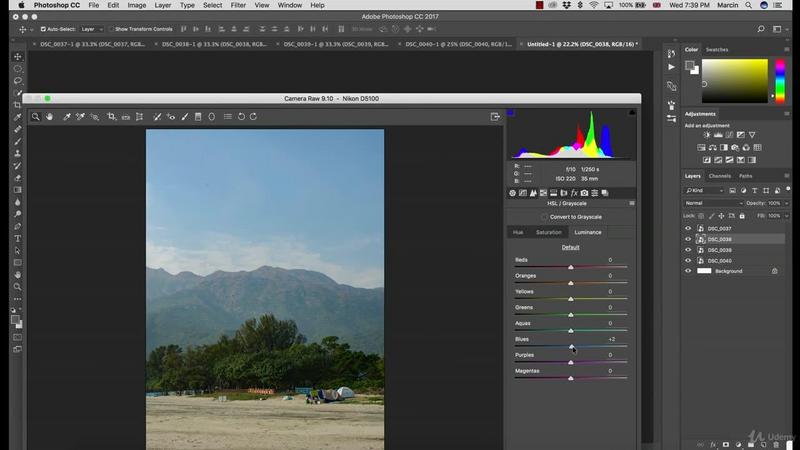Click the Reds luminance slider handle
The image size is (800, 450).
click(571, 267)
